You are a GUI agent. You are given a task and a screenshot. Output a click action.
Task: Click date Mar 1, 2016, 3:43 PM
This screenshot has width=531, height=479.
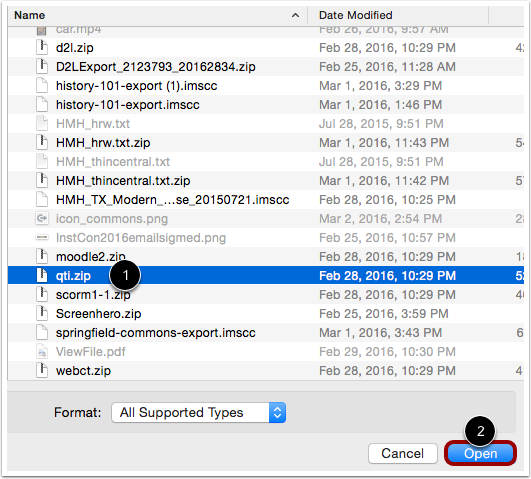point(380,333)
